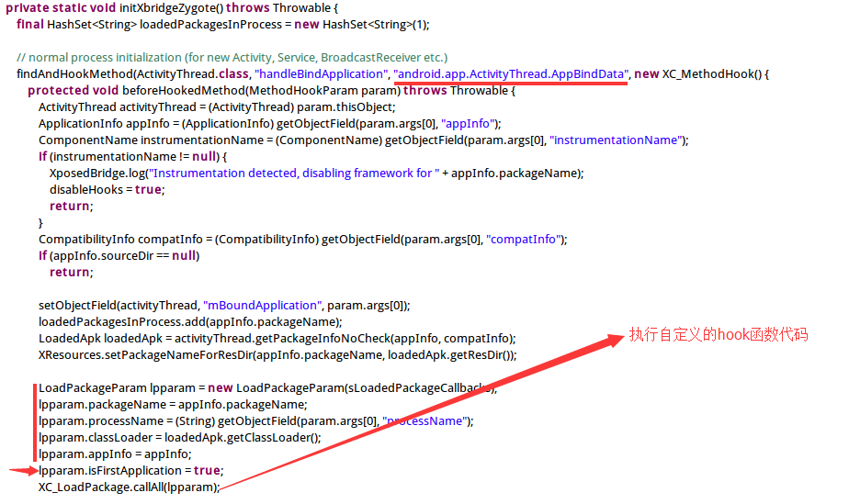
Task: Click the new LoadPackageParam line
Action: coord(268,388)
